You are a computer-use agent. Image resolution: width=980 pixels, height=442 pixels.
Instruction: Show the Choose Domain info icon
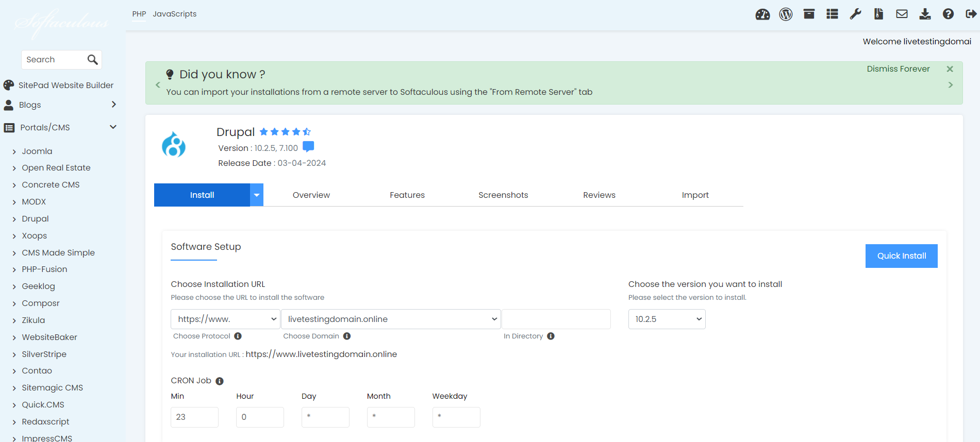point(347,336)
